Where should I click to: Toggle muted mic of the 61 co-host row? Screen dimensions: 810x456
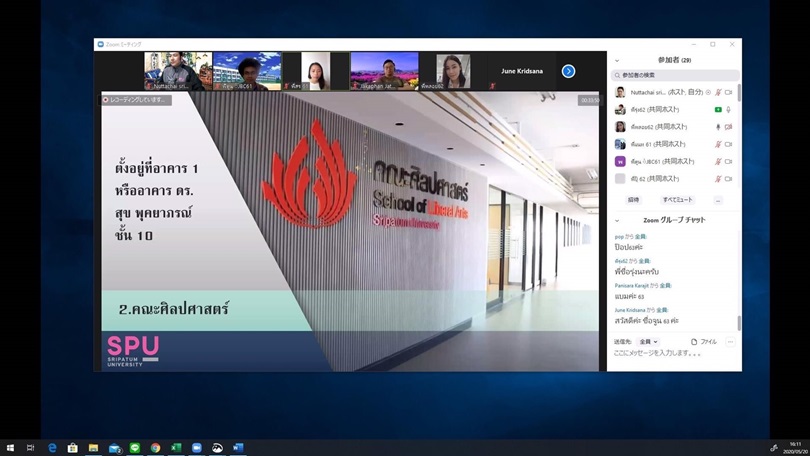pos(718,144)
